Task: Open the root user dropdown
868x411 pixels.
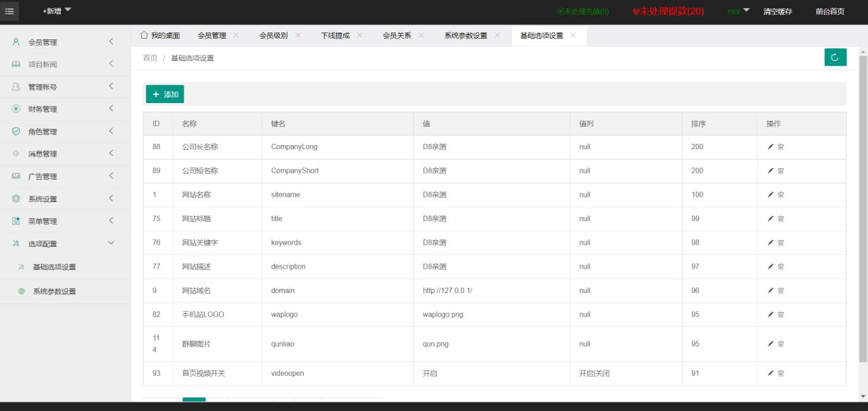Action: [738, 11]
